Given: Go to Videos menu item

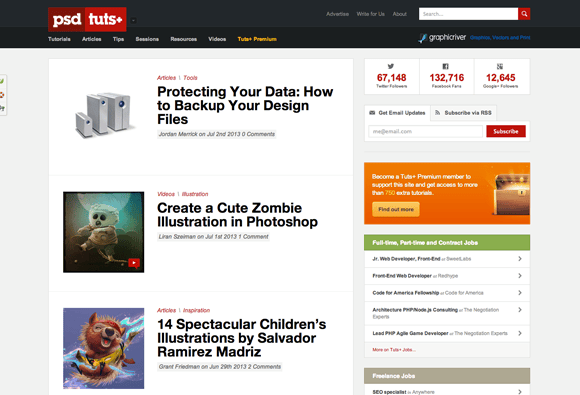Looking at the screenshot, I should coord(217,39).
